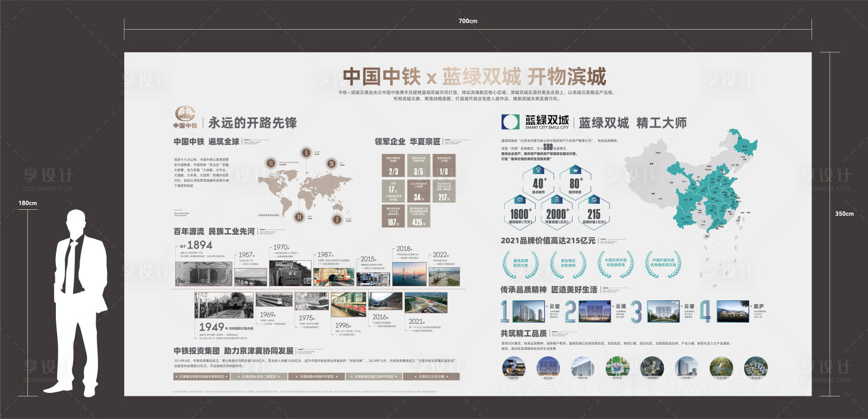
Task: Click the 2/3 statistic tile
Action: (393, 166)
